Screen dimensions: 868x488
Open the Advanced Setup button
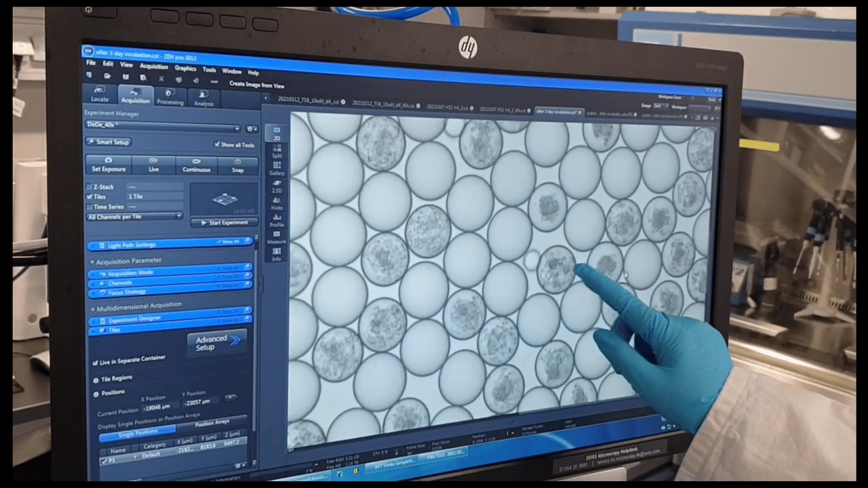click(x=216, y=342)
